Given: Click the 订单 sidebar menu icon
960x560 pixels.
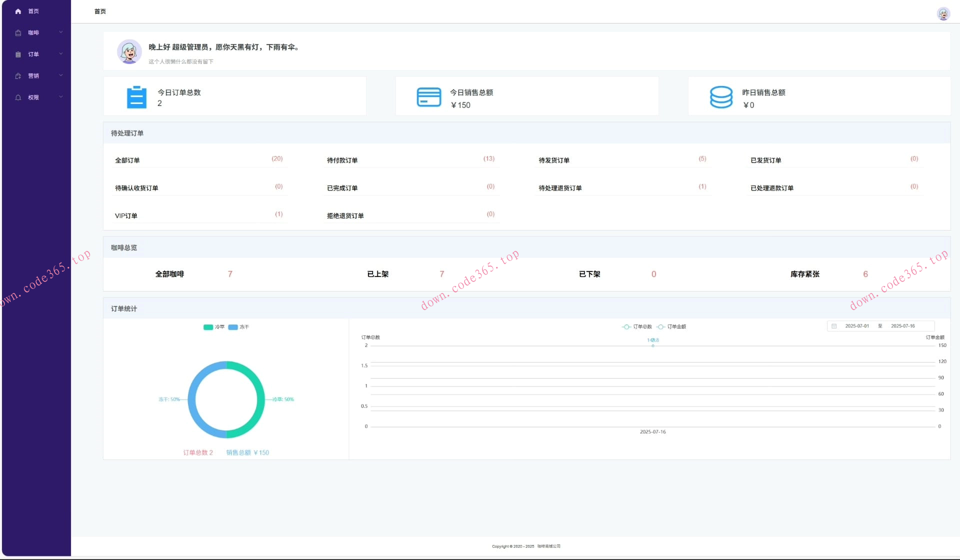Looking at the screenshot, I should pyautogui.click(x=18, y=54).
